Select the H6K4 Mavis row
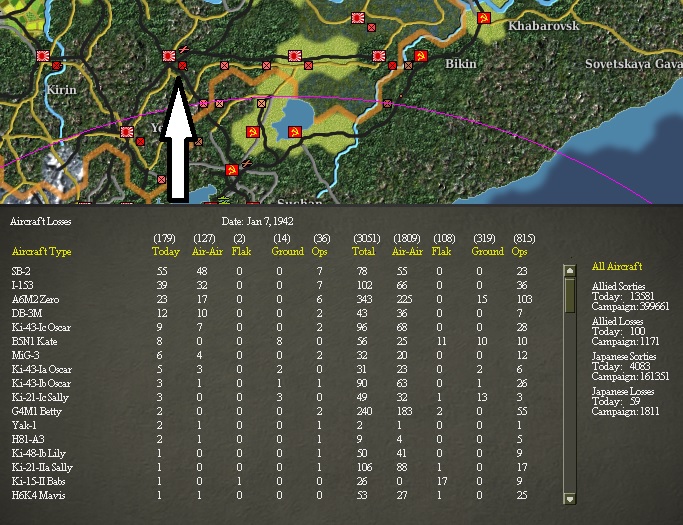This screenshot has height=525, width=683. (270, 495)
